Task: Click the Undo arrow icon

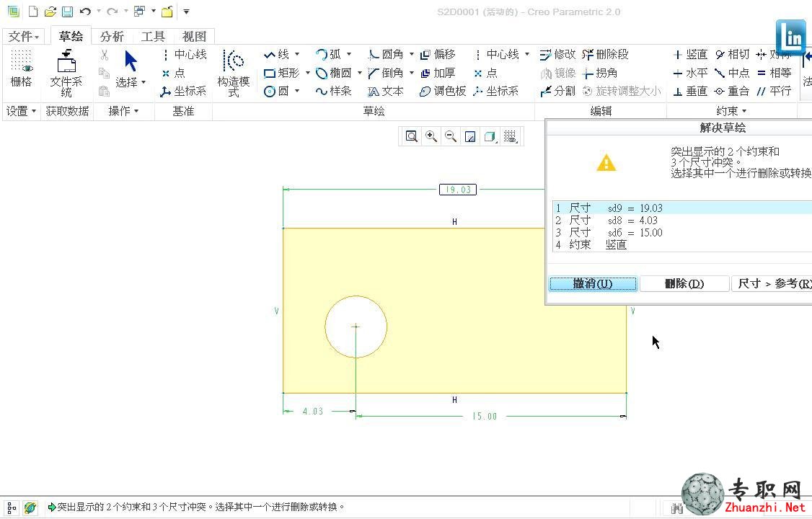Action: click(85, 11)
